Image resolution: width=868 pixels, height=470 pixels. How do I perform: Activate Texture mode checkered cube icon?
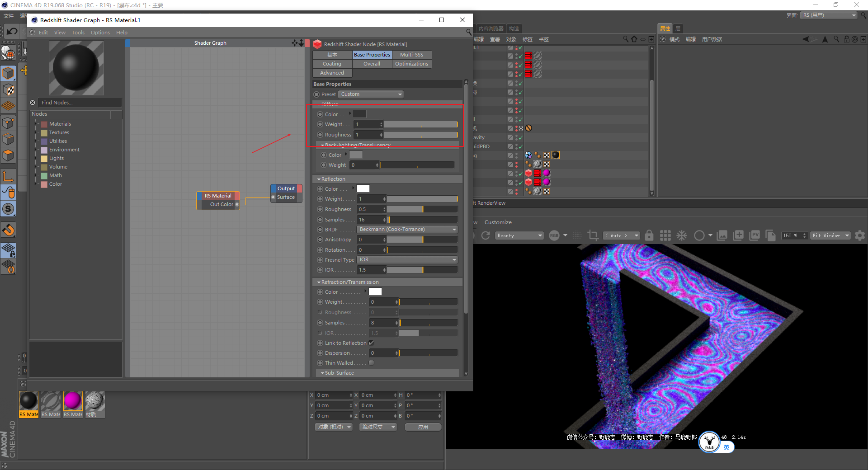(8, 89)
